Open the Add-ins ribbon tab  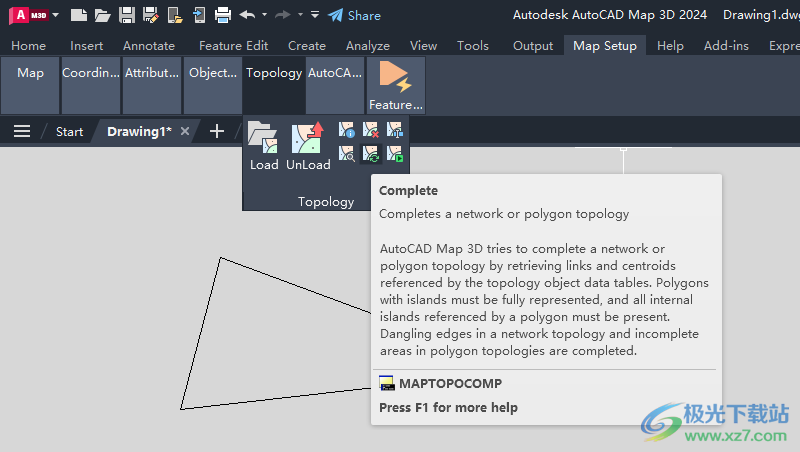click(x=727, y=46)
